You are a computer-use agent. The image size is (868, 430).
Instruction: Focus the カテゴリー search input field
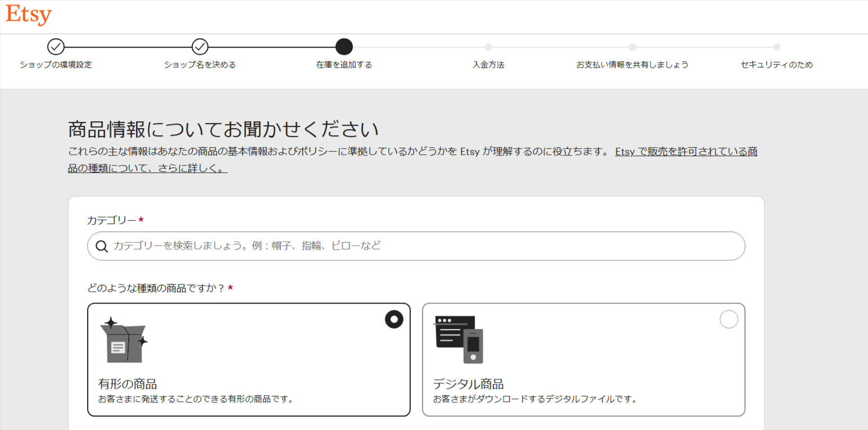(x=416, y=246)
